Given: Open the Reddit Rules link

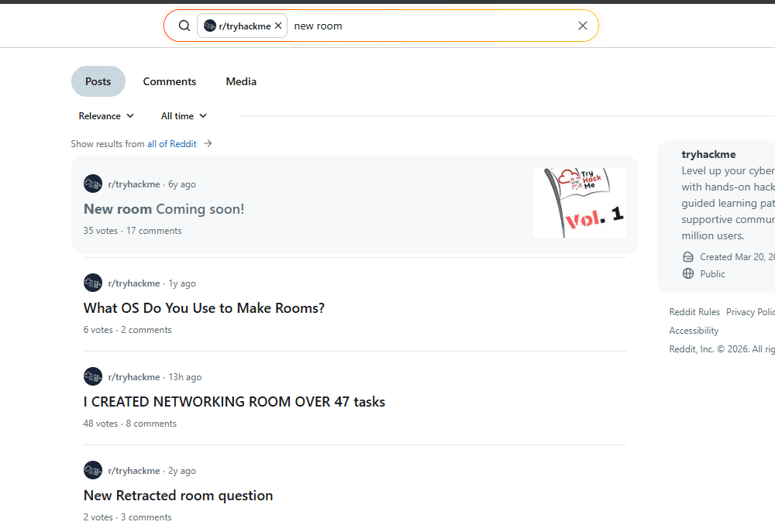Looking at the screenshot, I should click(694, 312).
